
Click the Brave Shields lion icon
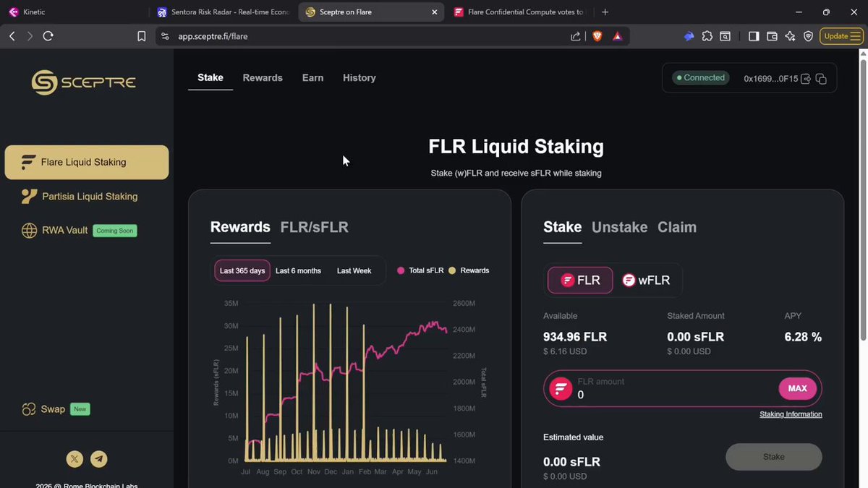[597, 36]
